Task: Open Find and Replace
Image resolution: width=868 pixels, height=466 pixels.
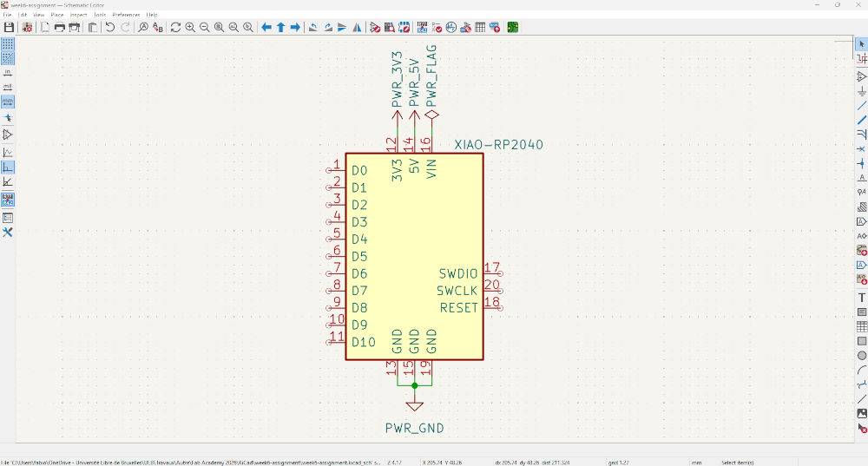Action: click(x=158, y=27)
